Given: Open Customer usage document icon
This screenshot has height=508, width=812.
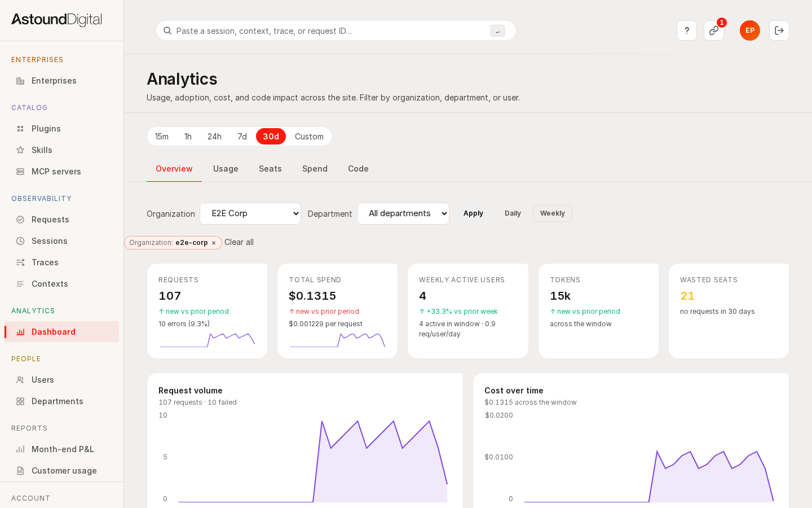Looking at the screenshot, I should tap(20, 471).
